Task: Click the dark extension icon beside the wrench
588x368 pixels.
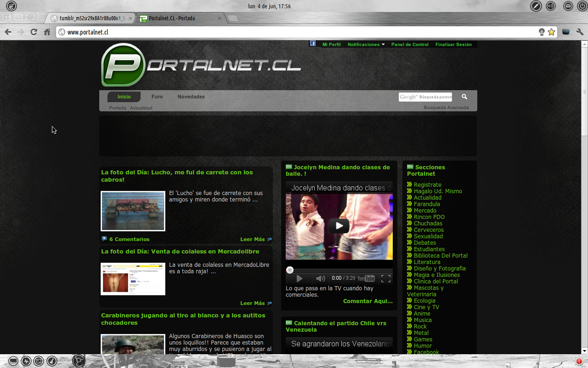Action: 566,32
